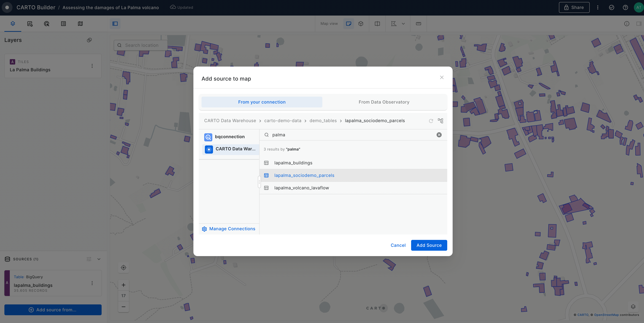
Task: Switch to From Data Observatory tab
Action: pos(384,102)
